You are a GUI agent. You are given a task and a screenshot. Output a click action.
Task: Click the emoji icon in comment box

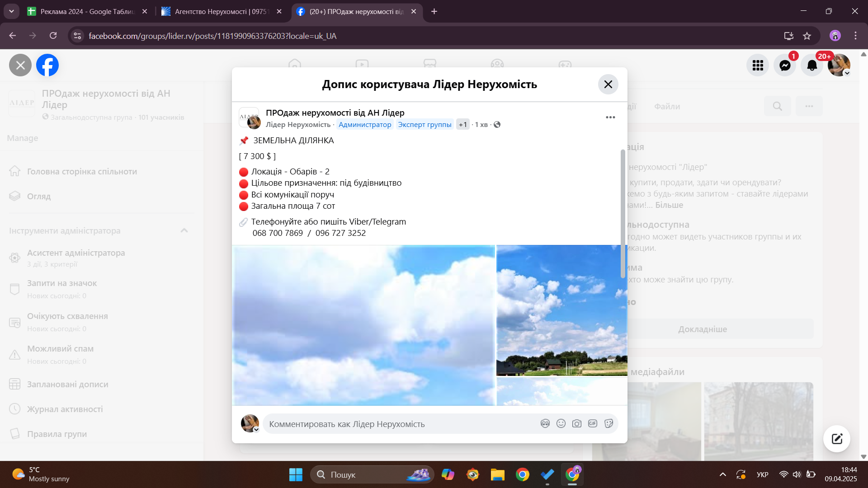click(561, 423)
